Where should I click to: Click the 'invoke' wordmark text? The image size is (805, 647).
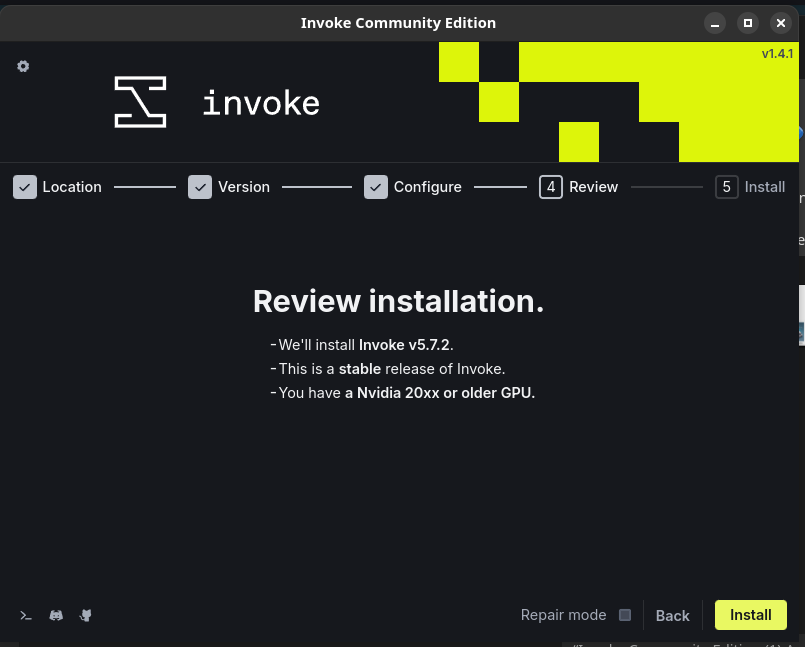(261, 103)
